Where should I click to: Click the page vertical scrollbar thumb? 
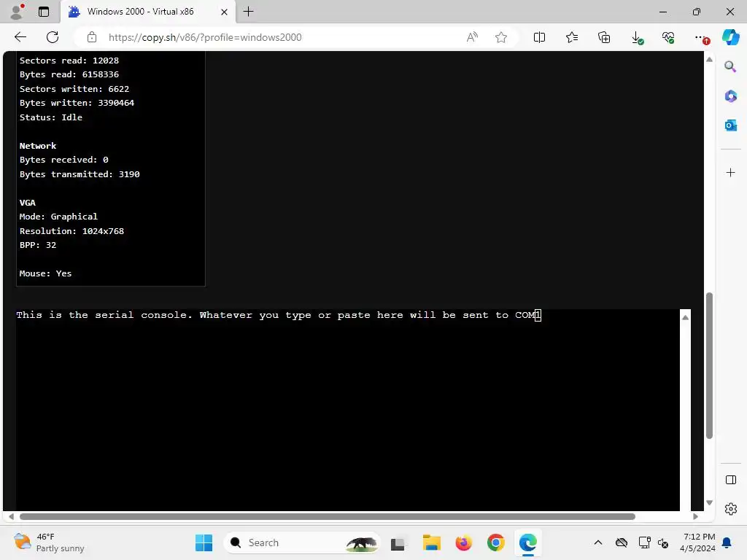point(709,366)
